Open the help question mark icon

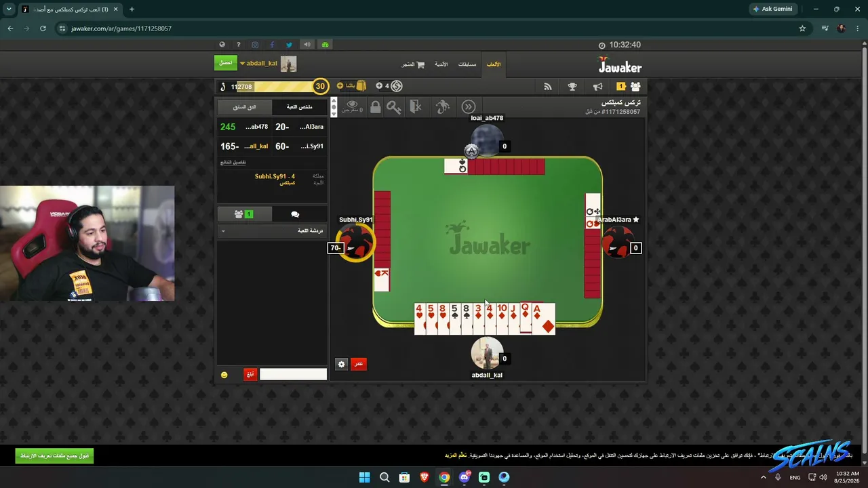click(239, 45)
